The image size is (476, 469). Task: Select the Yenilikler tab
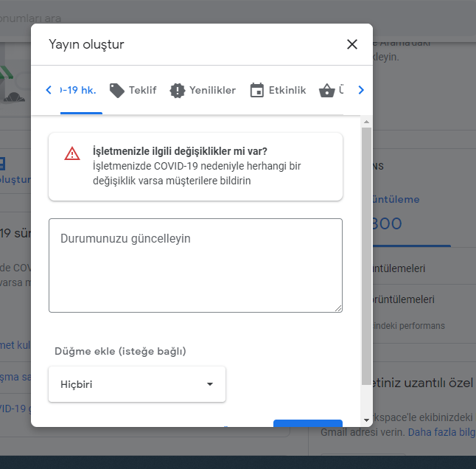[x=203, y=90]
